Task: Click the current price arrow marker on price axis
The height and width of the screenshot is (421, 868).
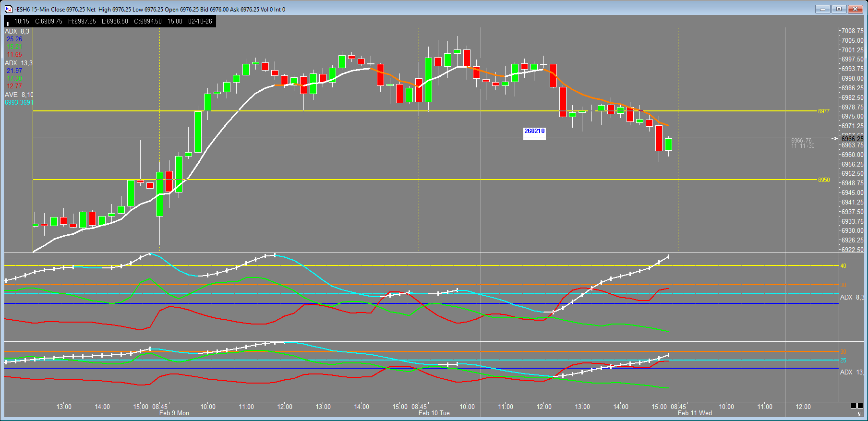Action: point(836,138)
